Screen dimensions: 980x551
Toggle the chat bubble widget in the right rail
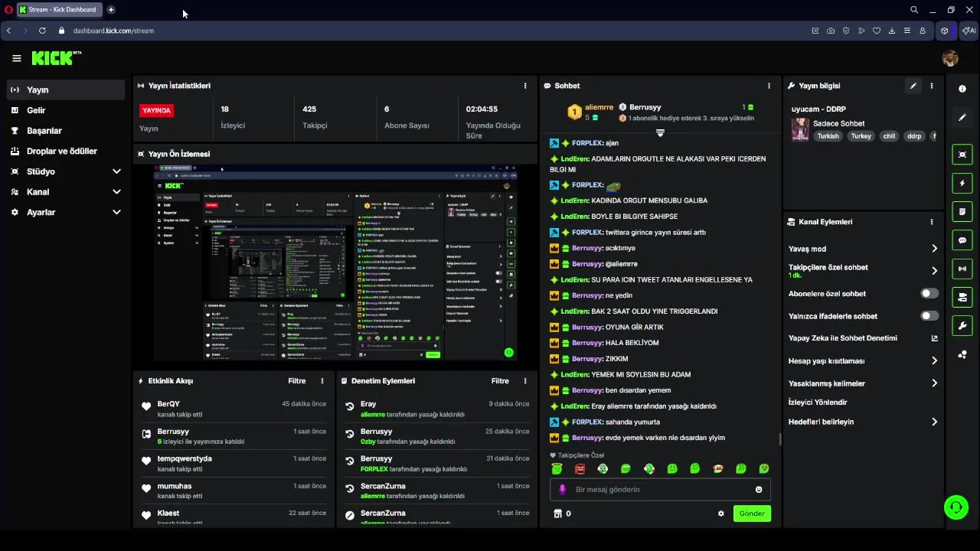[x=962, y=240]
